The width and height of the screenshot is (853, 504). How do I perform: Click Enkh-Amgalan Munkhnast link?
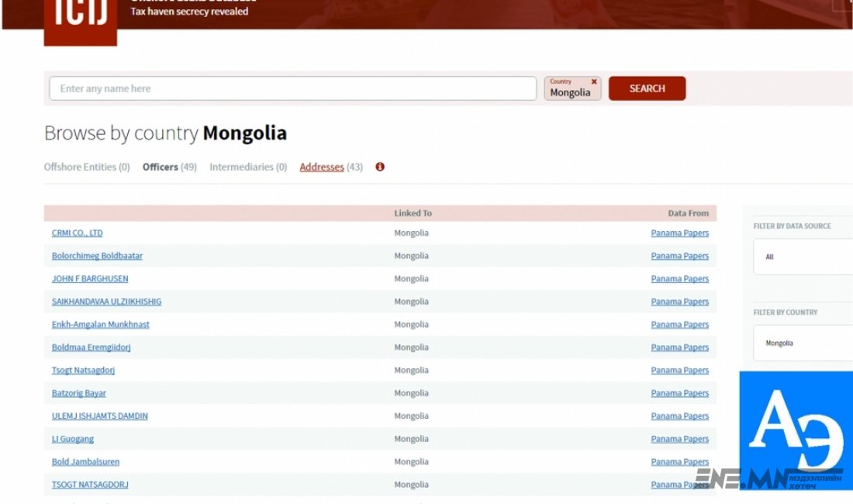100,324
